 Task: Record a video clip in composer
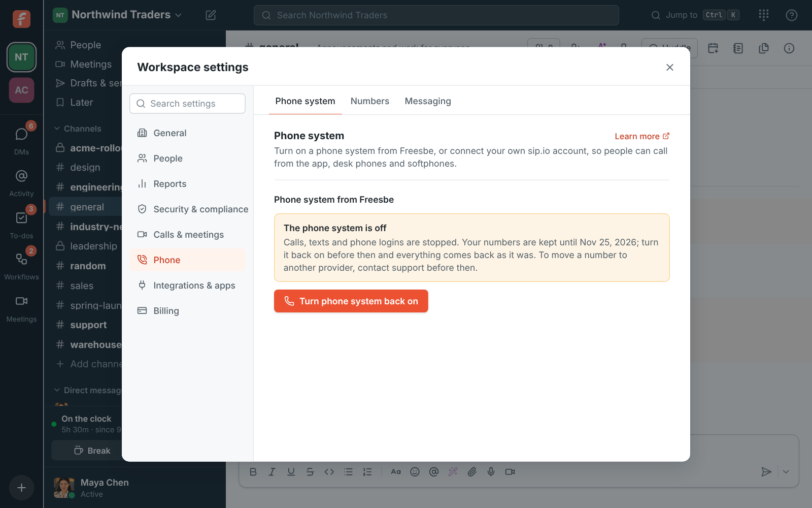(x=510, y=472)
